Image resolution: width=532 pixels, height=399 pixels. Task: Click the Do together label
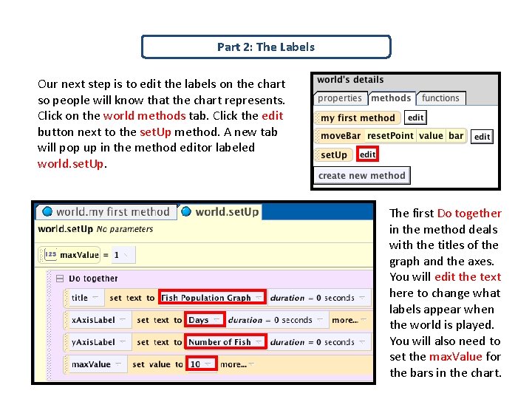pyautogui.click(x=93, y=279)
